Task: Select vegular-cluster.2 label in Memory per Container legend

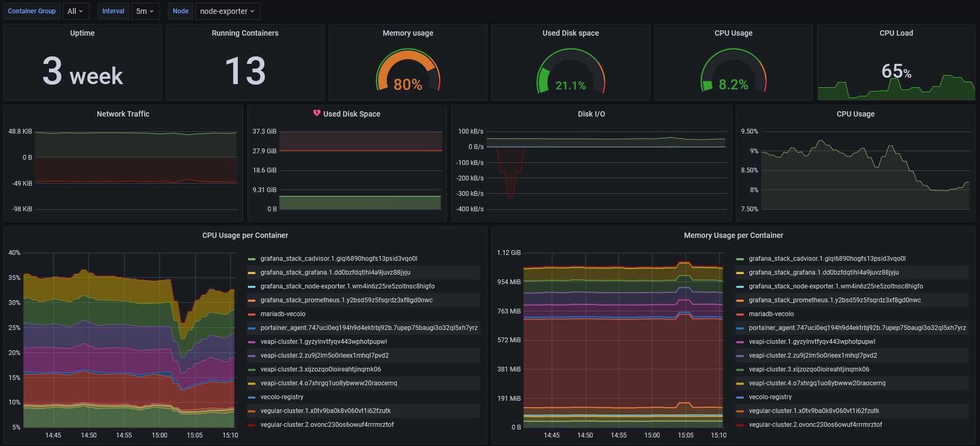Action: 816,425
